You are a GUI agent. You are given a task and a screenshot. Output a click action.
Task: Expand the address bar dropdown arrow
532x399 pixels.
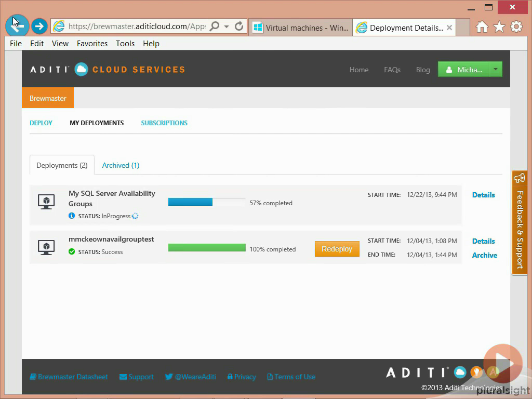(227, 26)
